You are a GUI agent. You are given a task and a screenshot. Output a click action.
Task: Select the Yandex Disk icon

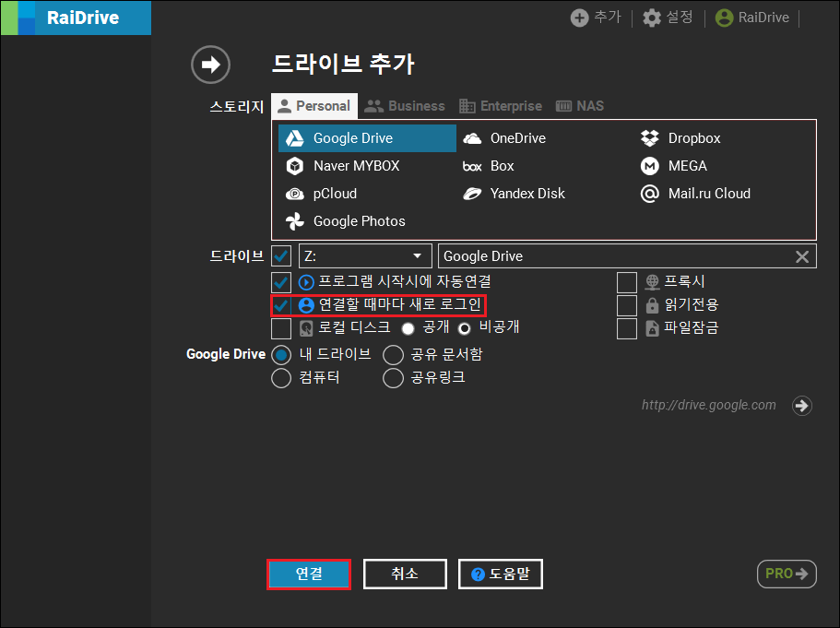[472, 194]
